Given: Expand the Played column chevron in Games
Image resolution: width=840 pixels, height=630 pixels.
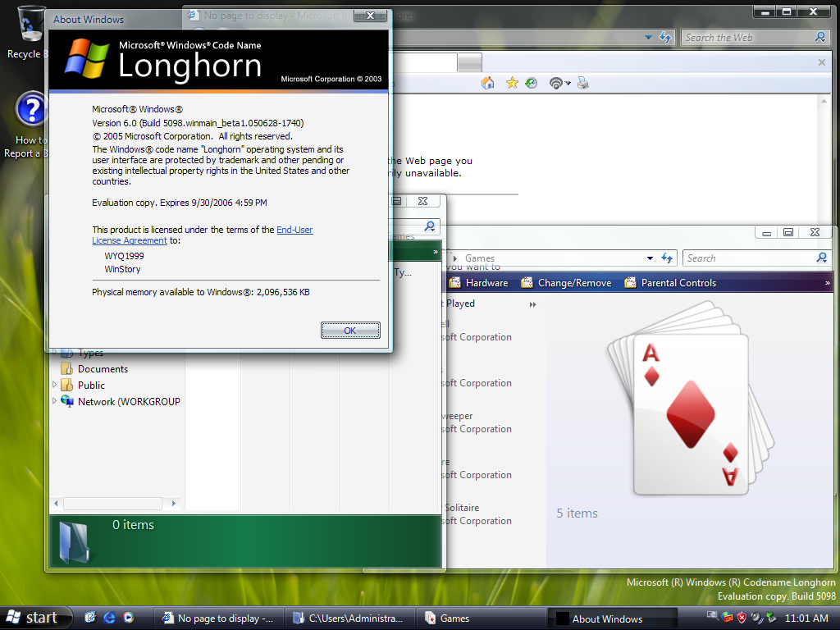Looking at the screenshot, I should click(532, 305).
